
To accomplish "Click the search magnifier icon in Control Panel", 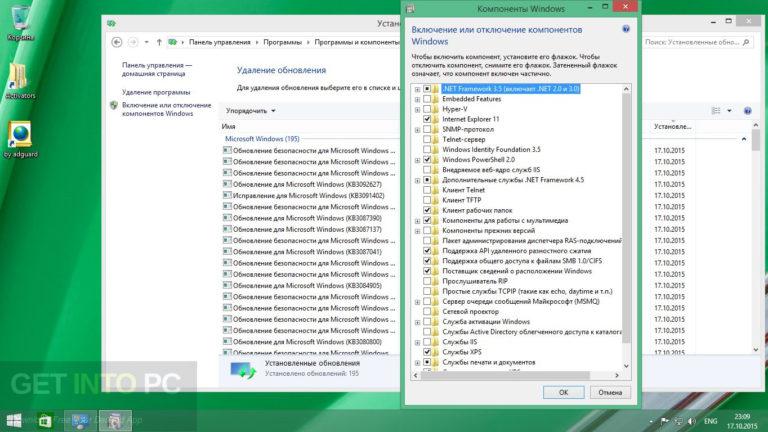I will (x=746, y=42).
